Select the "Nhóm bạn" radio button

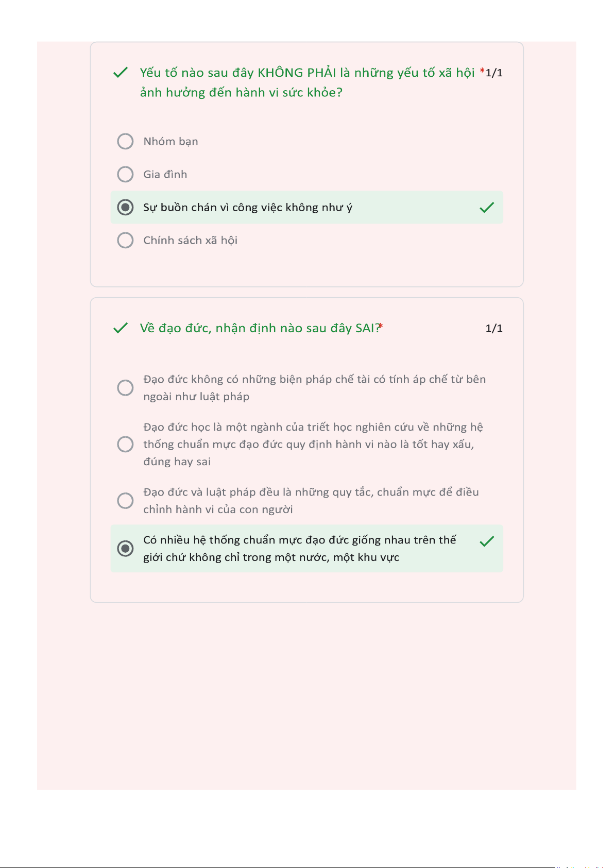pyautogui.click(x=125, y=141)
